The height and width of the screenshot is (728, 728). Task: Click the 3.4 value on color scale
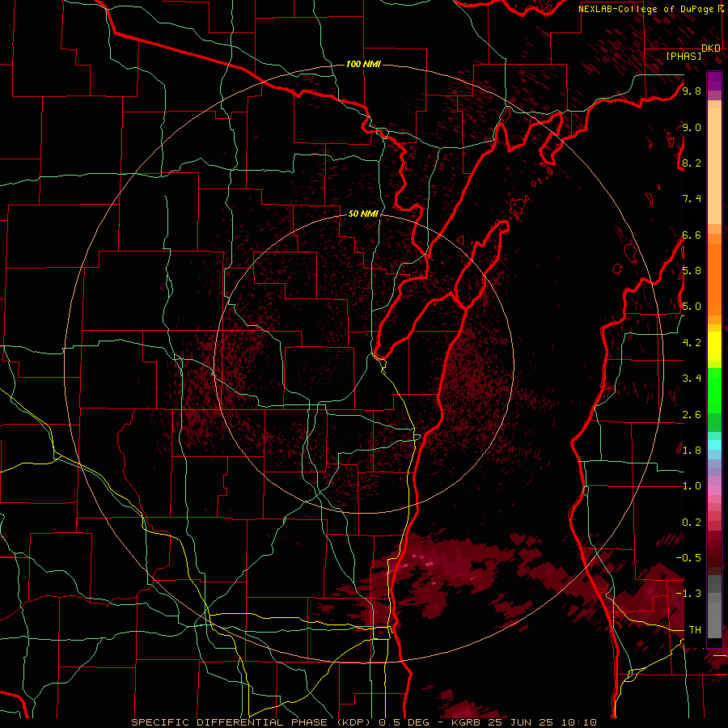point(692,379)
